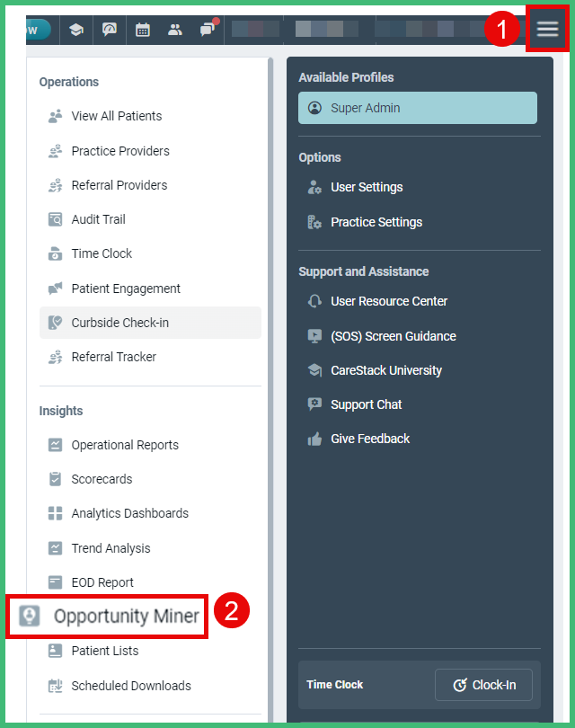Screen dimensions: 575x728
Task: Click the User Resource Center headset icon
Action: point(314,301)
